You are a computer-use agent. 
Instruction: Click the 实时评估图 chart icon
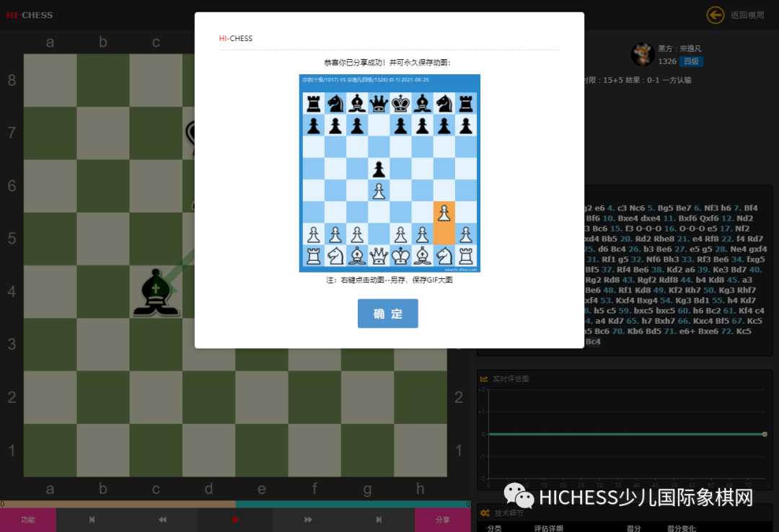(x=485, y=378)
